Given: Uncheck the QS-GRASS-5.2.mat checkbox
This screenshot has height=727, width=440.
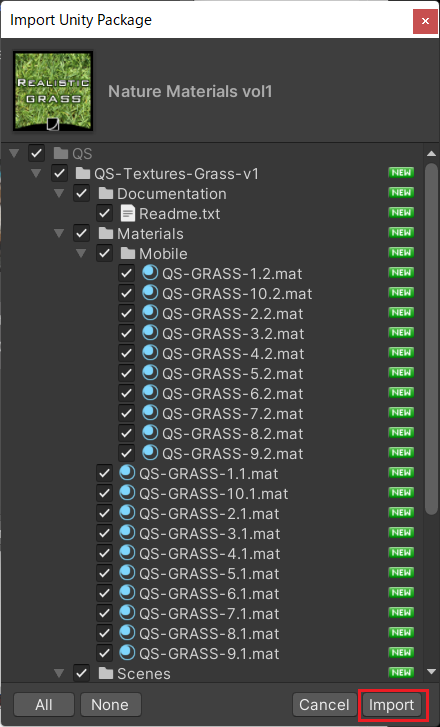Looking at the screenshot, I should 126,373.
